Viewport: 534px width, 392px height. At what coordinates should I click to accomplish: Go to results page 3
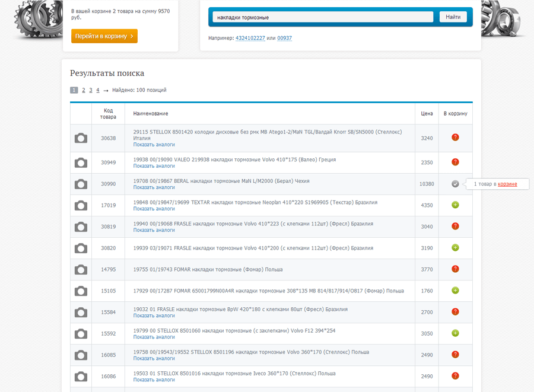tap(91, 90)
